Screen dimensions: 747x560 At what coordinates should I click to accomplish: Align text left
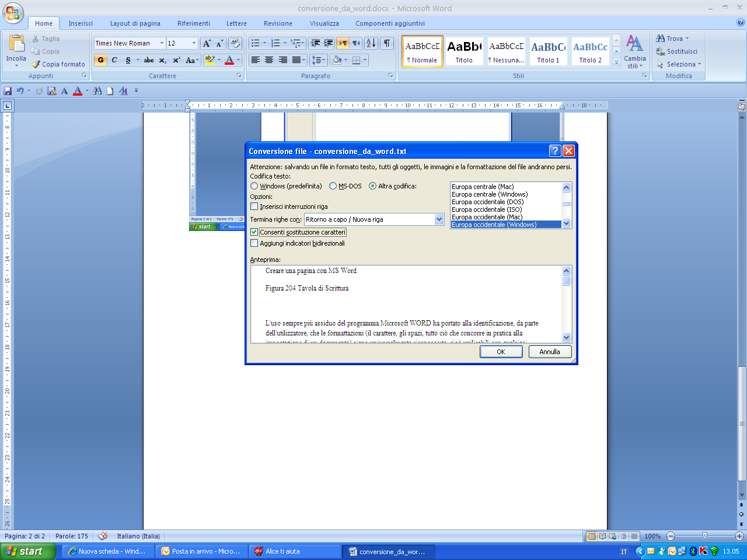pyautogui.click(x=255, y=60)
